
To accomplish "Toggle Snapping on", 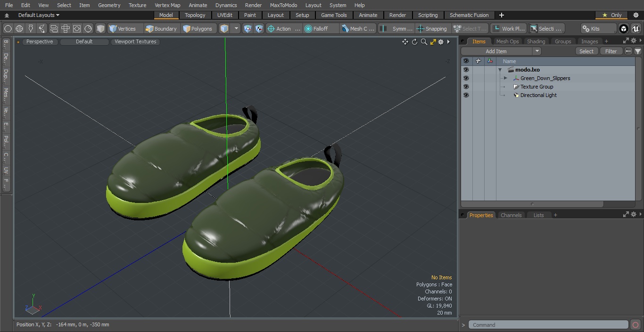I will click(x=432, y=29).
